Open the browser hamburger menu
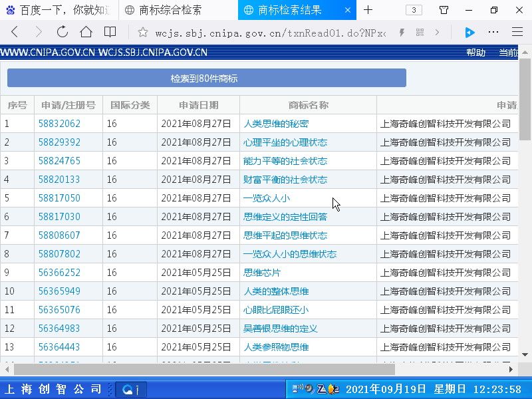This screenshot has width=532, height=399. point(517,32)
